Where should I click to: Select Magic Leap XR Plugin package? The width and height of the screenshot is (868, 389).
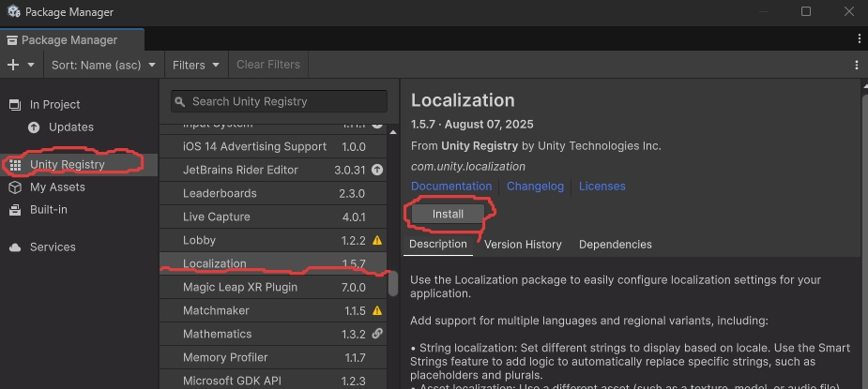point(273,287)
